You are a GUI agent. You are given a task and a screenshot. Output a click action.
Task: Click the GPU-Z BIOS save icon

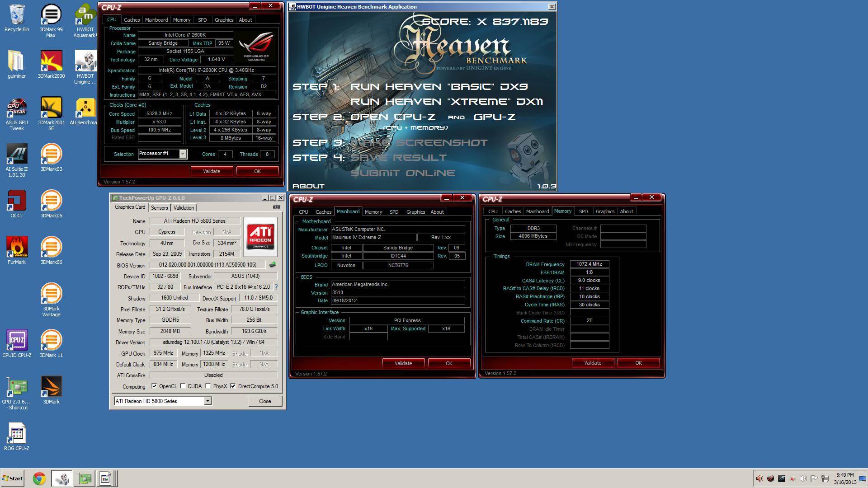tap(273, 265)
